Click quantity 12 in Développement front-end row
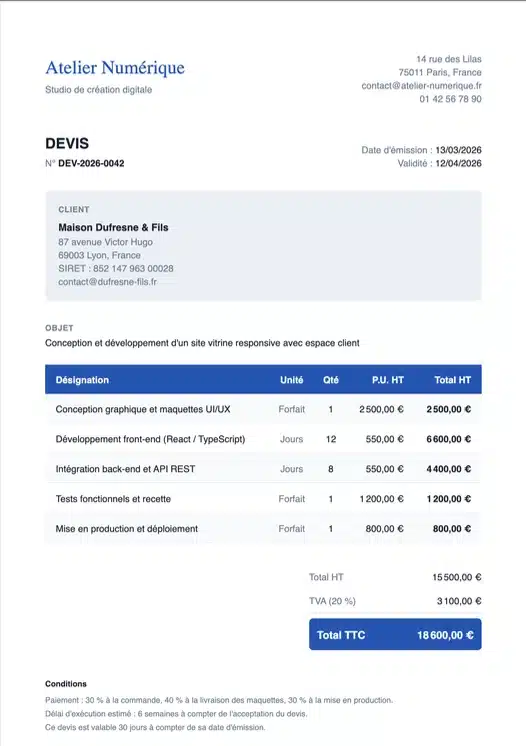 pyautogui.click(x=331, y=439)
